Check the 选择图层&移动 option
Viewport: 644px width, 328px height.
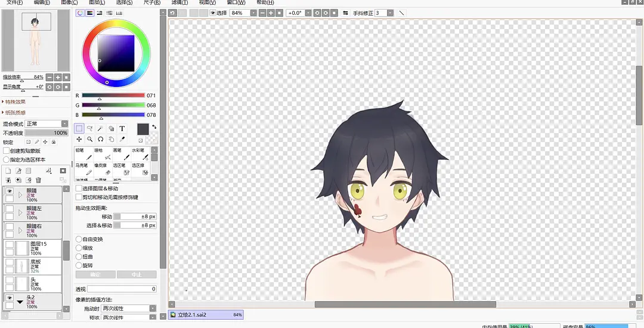[79, 188]
